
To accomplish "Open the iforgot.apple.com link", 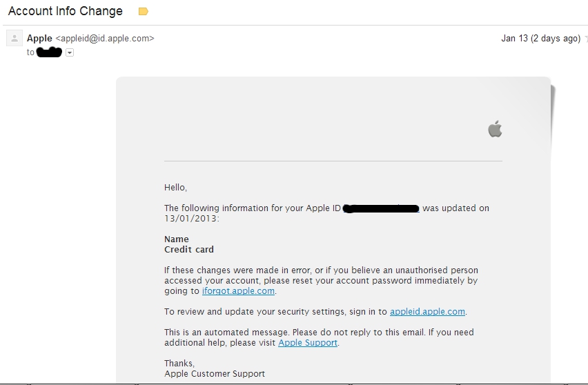I will pos(238,291).
